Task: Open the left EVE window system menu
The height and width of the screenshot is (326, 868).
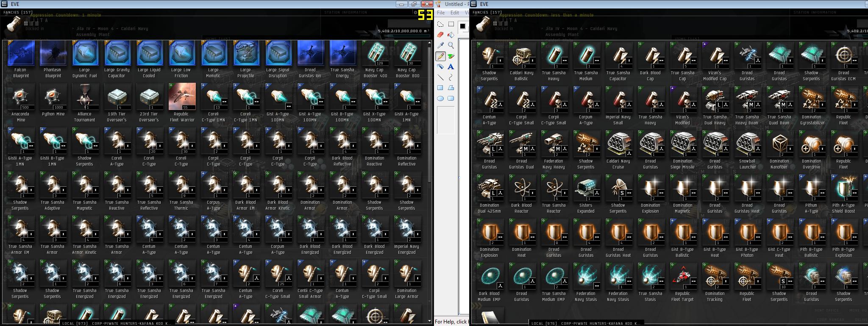Action: point(4,4)
